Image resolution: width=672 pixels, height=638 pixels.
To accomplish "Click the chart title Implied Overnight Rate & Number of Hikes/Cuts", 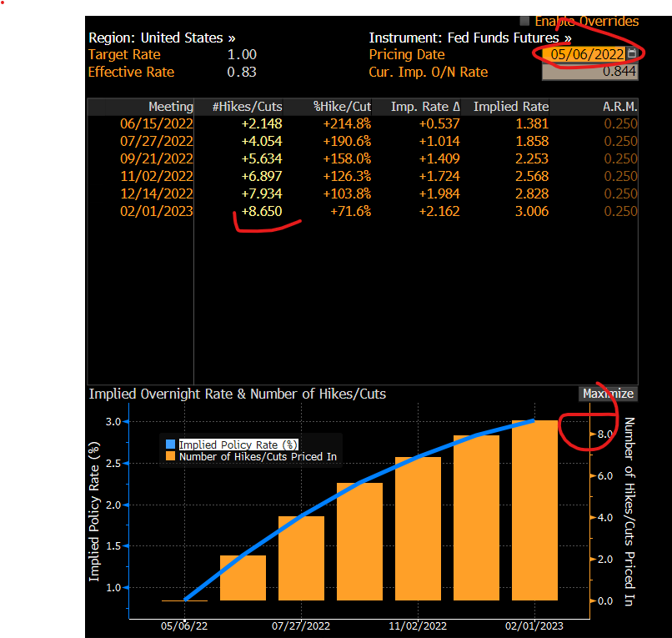I will (x=238, y=394).
